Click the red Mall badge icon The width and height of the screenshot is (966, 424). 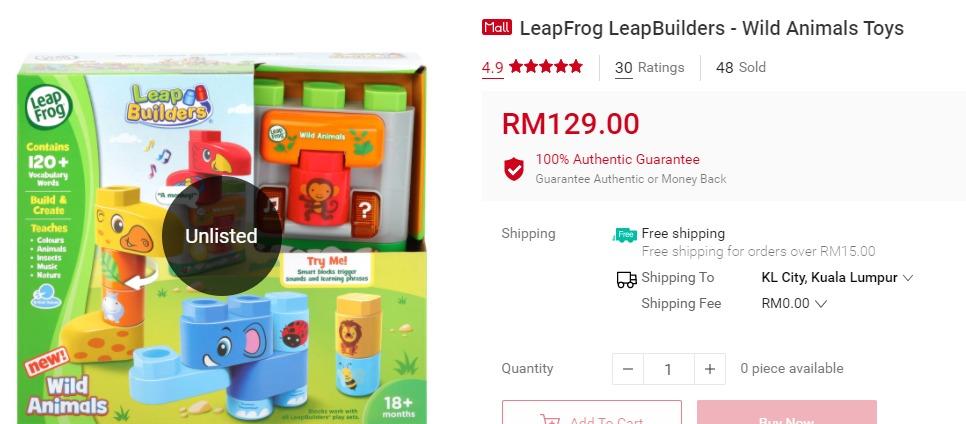[497, 28]
